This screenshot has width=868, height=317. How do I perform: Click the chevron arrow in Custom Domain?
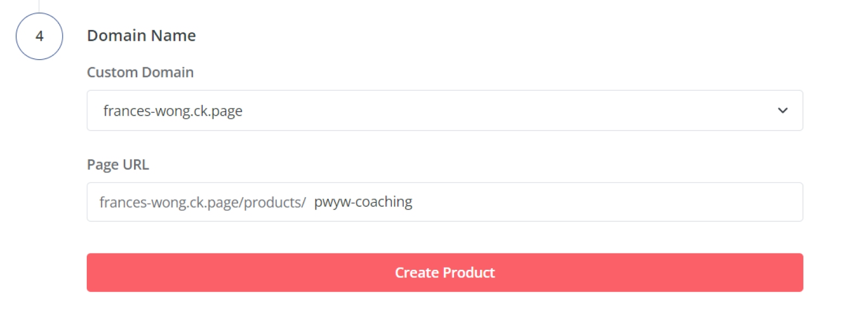click(782, 111)
